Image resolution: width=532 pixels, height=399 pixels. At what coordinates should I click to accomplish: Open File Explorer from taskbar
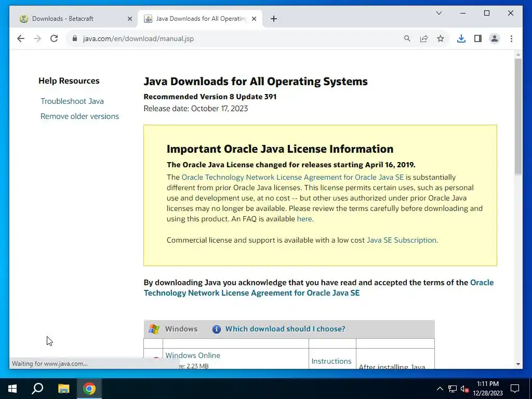pos(63,389)
